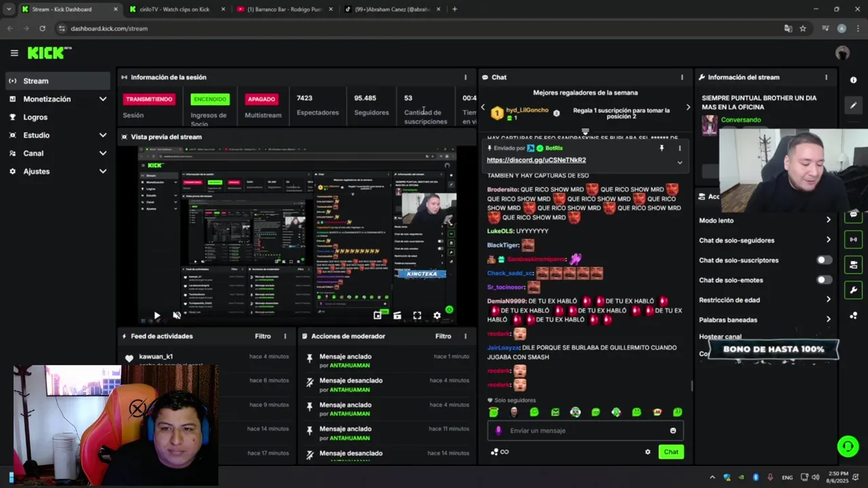Open Feed de actividades three-dot menu

[285, 336]
